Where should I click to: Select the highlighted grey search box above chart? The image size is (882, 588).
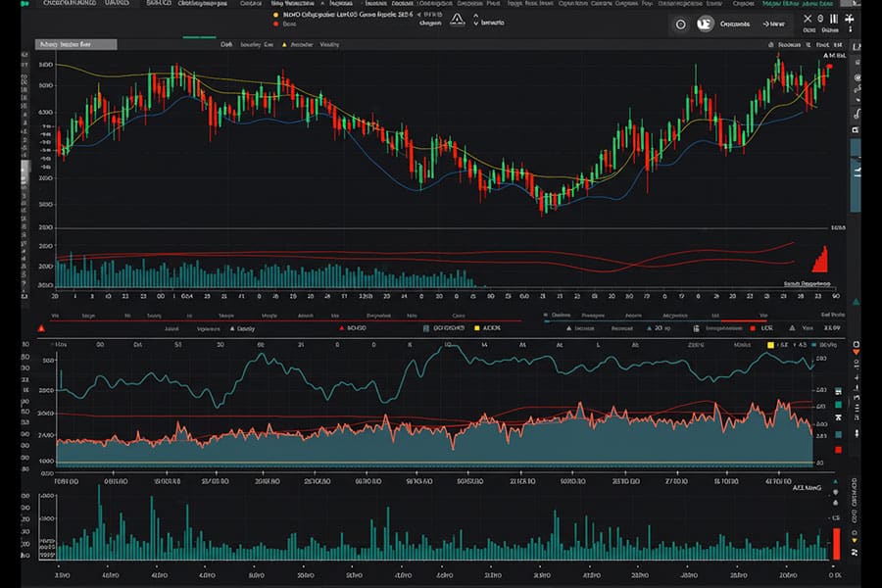coord(75,44)
